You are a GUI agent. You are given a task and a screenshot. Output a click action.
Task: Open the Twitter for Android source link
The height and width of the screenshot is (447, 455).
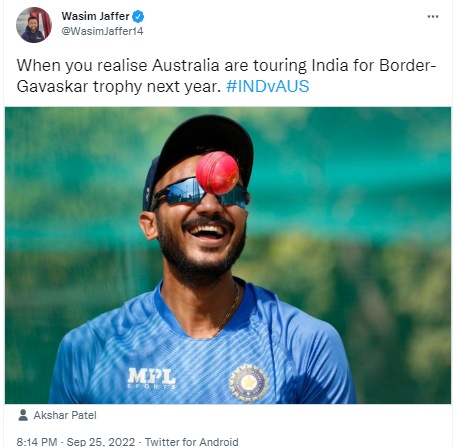[x=192, y=442]
